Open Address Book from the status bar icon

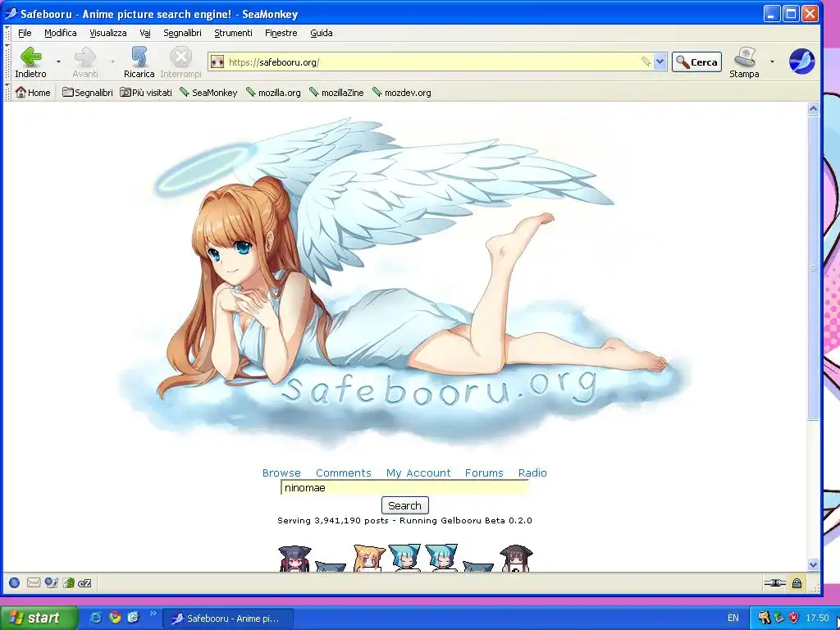[68, 583]
